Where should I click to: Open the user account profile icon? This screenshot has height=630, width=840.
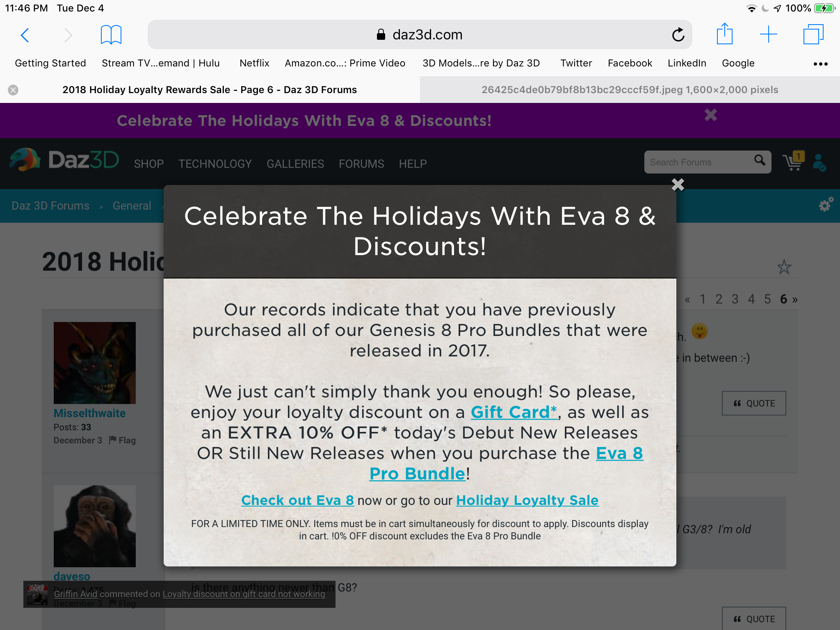coord(819,162)
